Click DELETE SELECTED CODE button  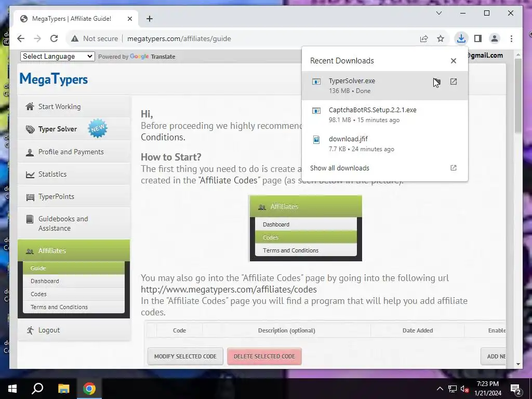(264, 356)
